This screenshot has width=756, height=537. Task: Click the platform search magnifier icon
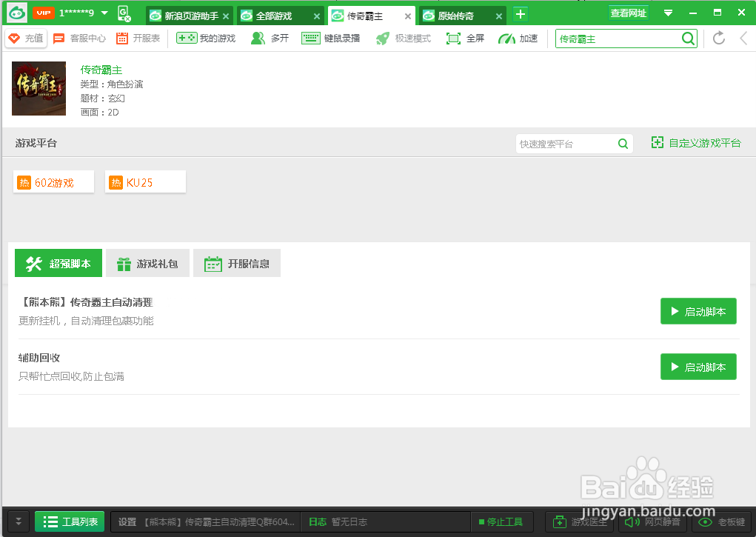[x=623, y=144]
